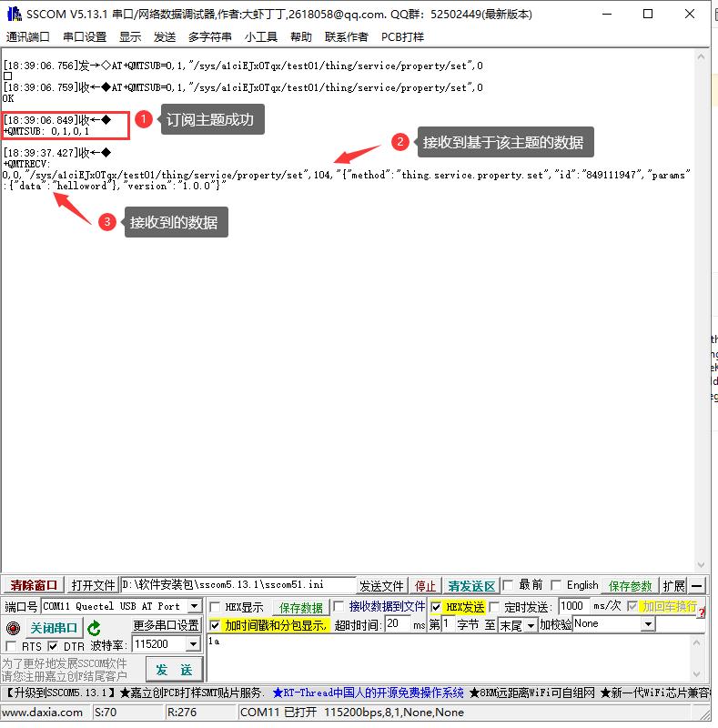Open the 帮助 menu
The image size is (718, 728).
301,36
